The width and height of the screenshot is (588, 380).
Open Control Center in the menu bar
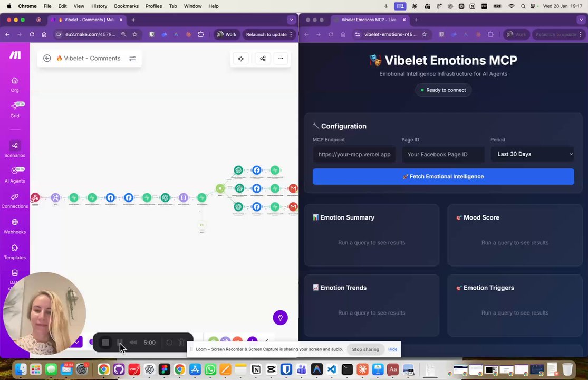click(x=533, y=6)
